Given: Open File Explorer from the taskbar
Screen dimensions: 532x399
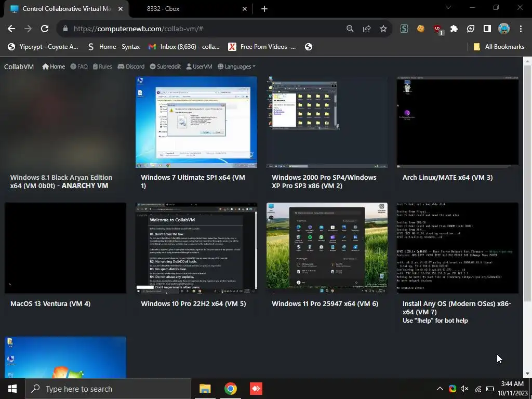Looking at the screenshot, I should point(205,389).
